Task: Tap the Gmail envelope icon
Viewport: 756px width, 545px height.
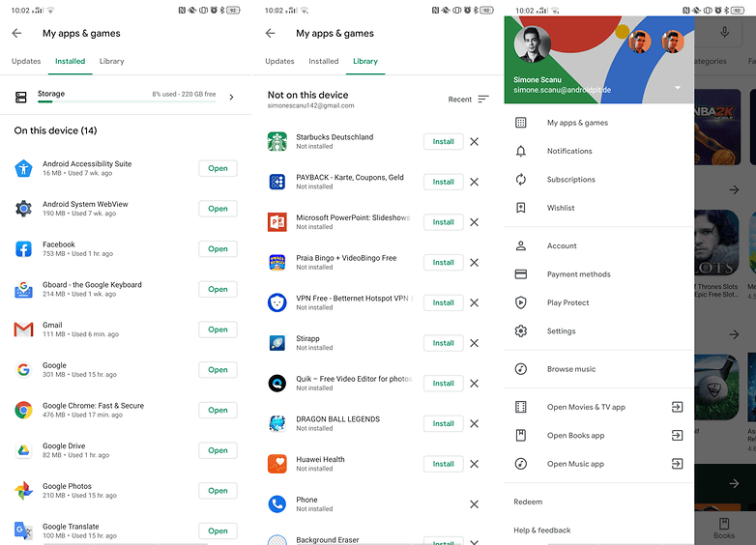Action: pyautogui.click(x=23, y=330)
